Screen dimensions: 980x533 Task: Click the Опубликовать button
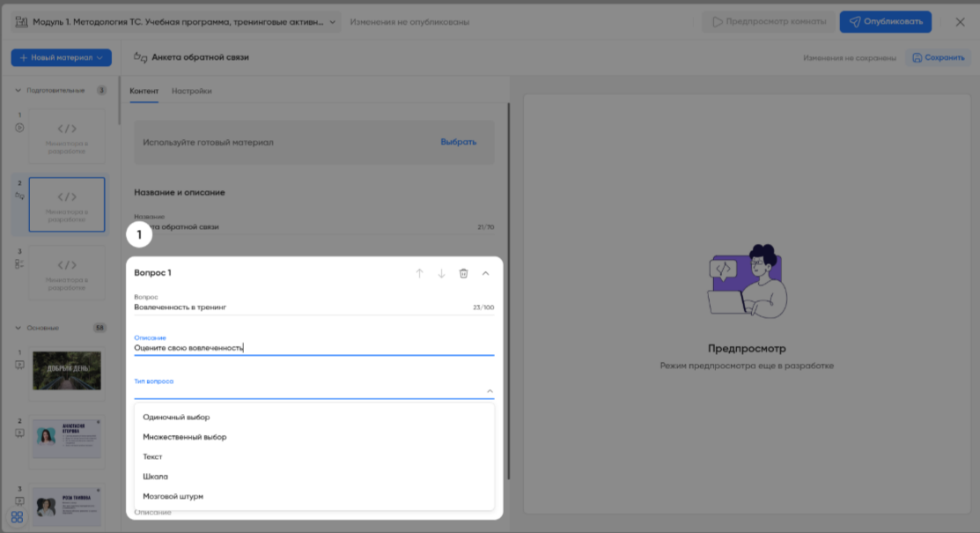coord(885,22)
